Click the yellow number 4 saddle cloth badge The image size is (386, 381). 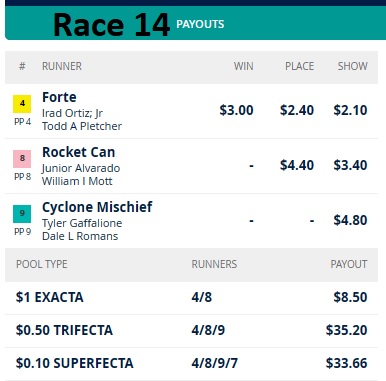coord(22,104)
